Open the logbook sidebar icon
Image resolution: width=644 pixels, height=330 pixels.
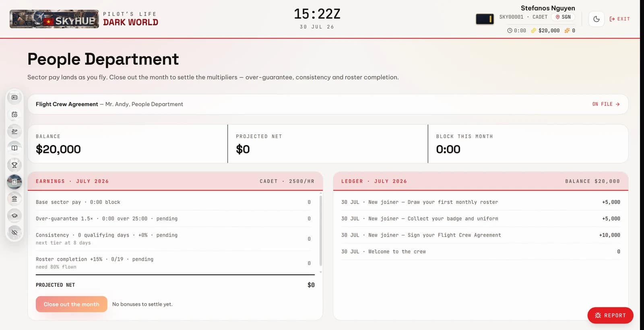14,148
